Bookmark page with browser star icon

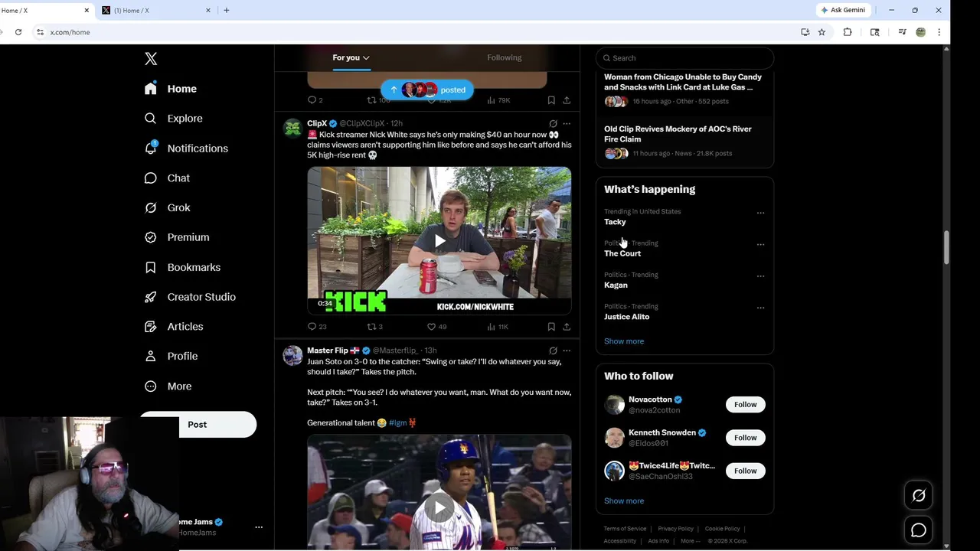(x=822, y=32)
